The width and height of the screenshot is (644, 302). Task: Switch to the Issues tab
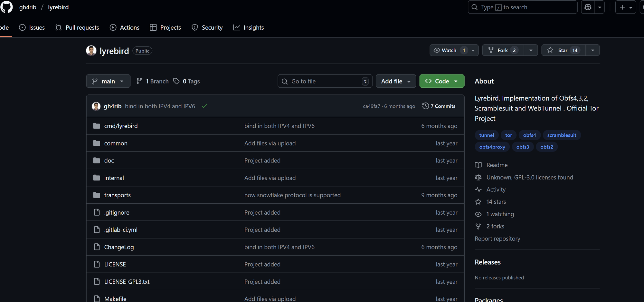coord(32,27)
